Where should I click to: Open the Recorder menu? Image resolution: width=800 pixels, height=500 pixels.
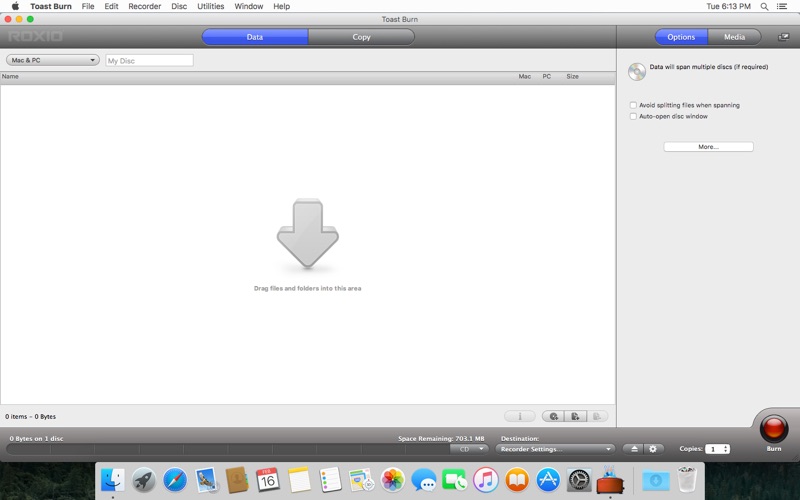145,6
